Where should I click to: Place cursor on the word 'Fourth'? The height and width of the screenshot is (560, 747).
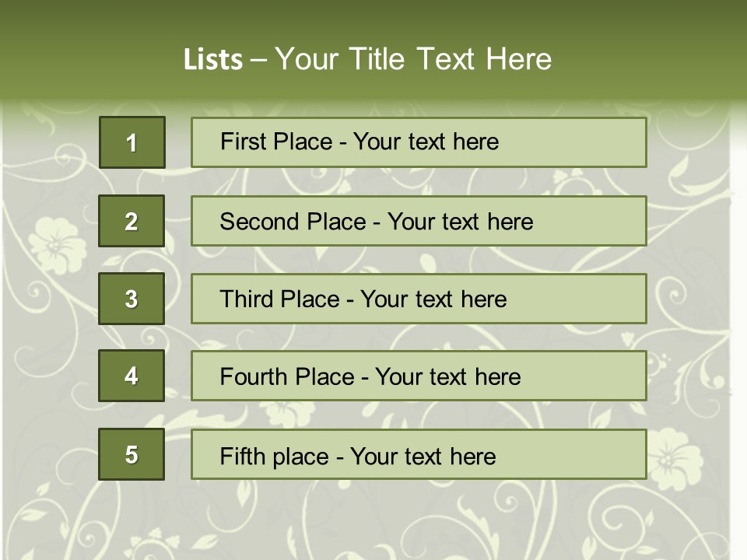[252, 377]
